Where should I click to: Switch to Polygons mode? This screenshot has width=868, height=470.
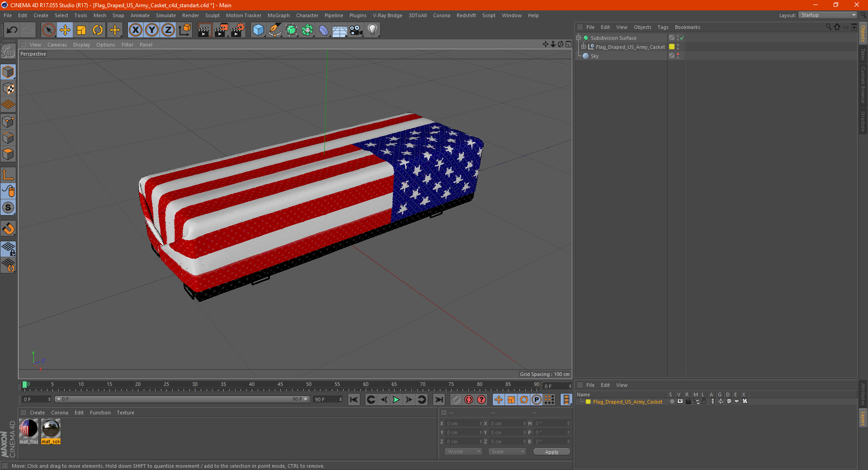(8, 154)
